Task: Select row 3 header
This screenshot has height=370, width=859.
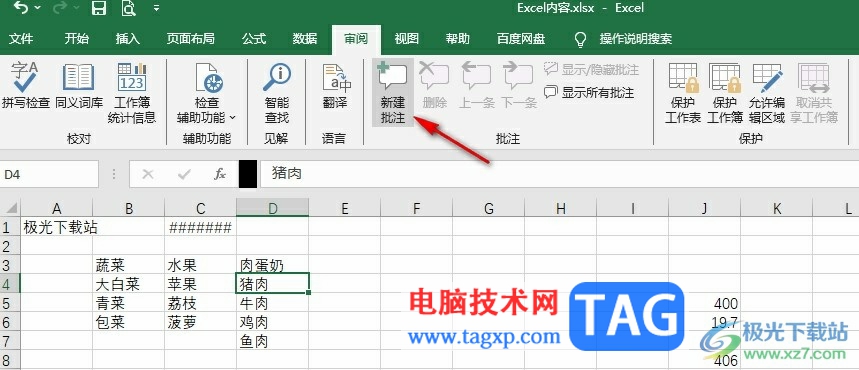Action: [10, 265]
